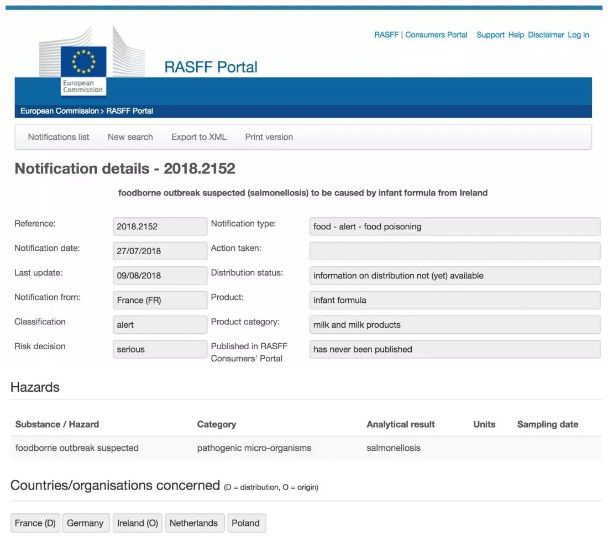Open the Support link
The width and height of the screenshot is (608, 547).
(491, 35)
